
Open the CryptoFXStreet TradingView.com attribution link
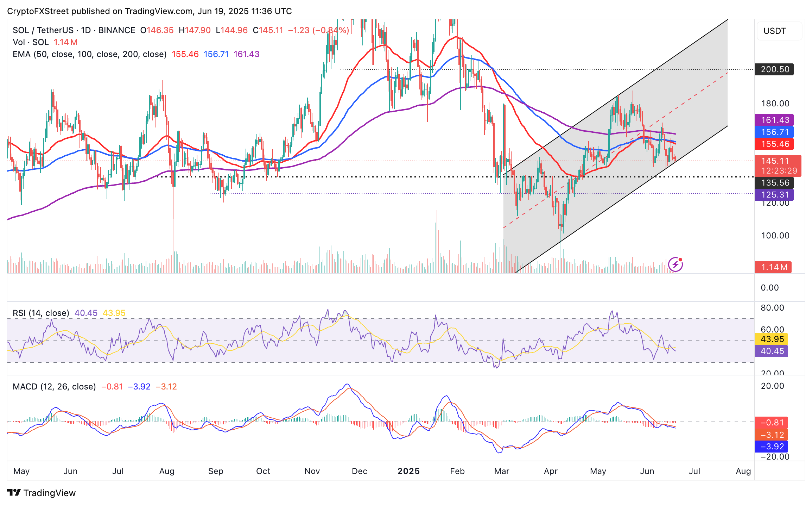click(x=149, y=11)
